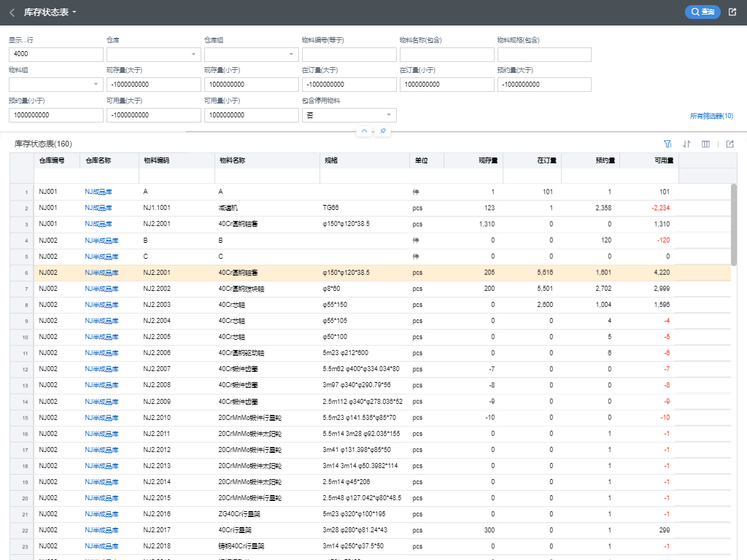Click the red value -120 in row 4
Screen dimensions: 747x560
664,241
